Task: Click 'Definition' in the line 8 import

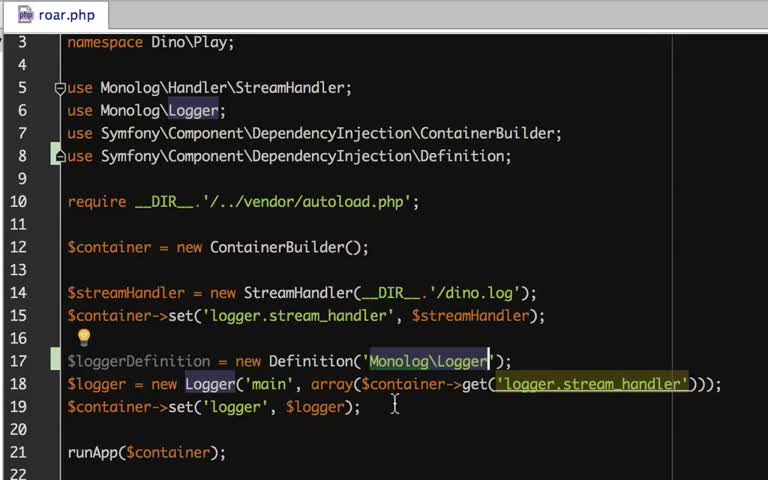Action: point(462,156)
